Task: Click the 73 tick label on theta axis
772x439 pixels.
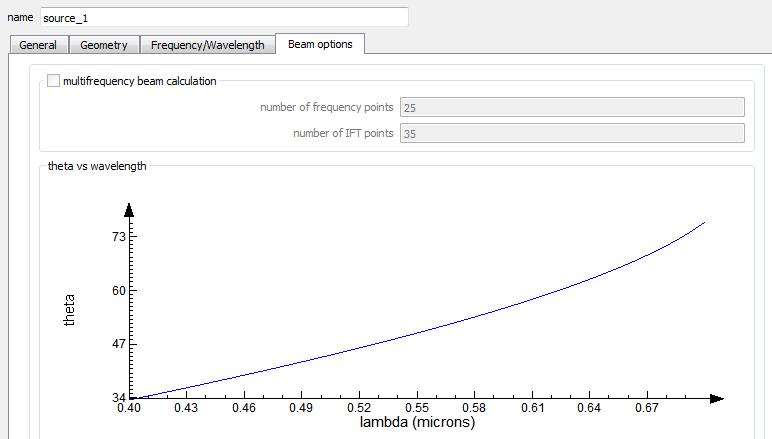Action: [119, 237]
